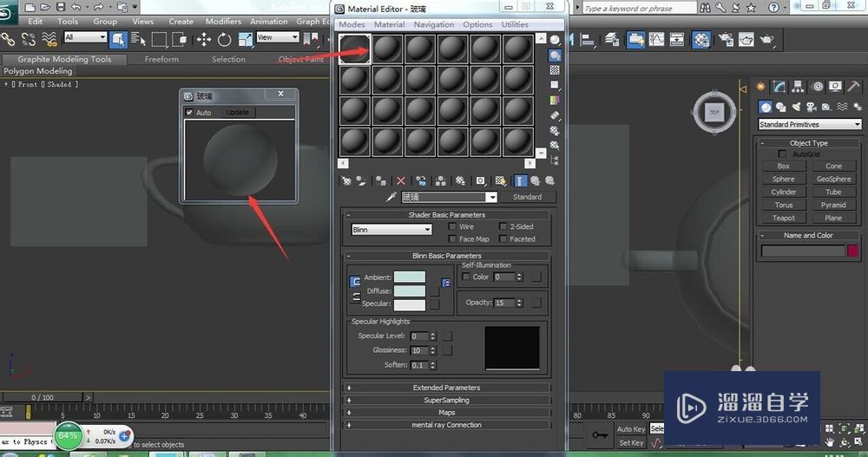Click the Diffuse color swatch
Screen dimensions: 868x457
pyautogui.click(x=410, y=291)
